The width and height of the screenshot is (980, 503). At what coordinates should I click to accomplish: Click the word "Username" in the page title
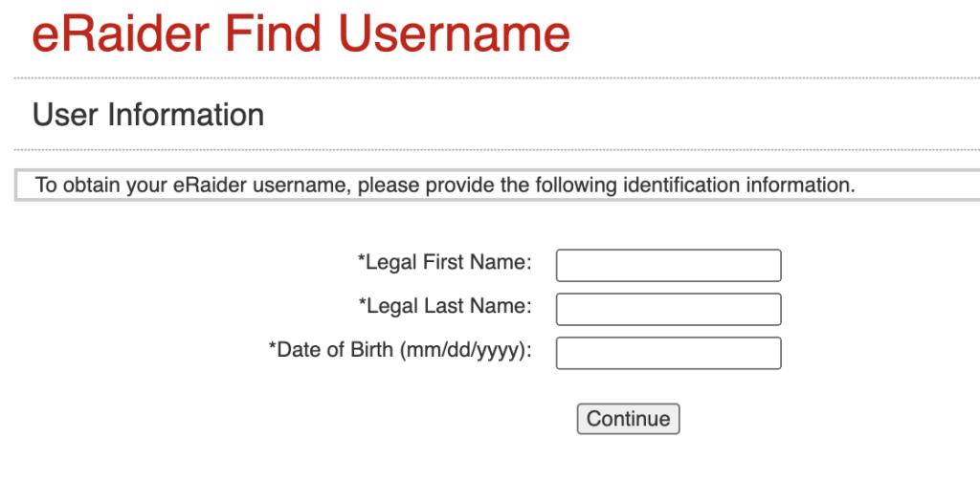point(454,34)
